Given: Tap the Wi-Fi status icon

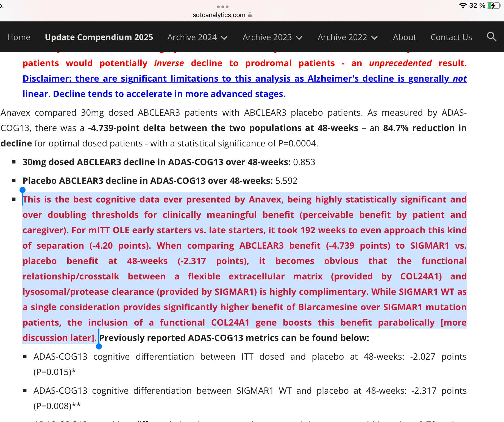Looking at the screenshot, I should click(x=463, y=5).
